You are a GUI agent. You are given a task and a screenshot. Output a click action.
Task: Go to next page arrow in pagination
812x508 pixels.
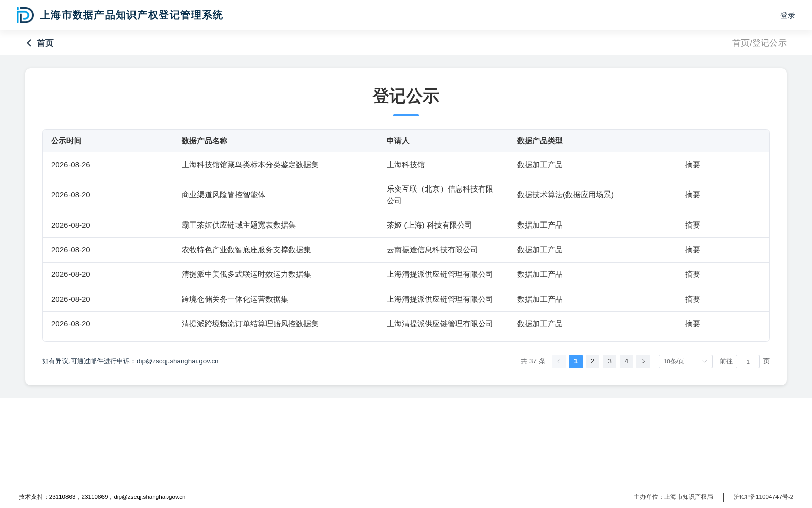click(x=643, y=361)
